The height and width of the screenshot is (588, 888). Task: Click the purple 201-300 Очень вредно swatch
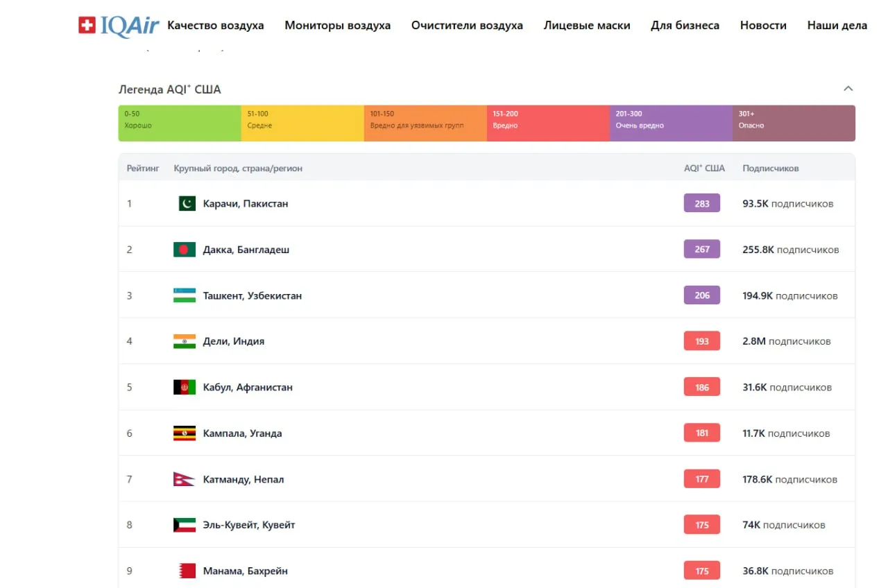671,123
